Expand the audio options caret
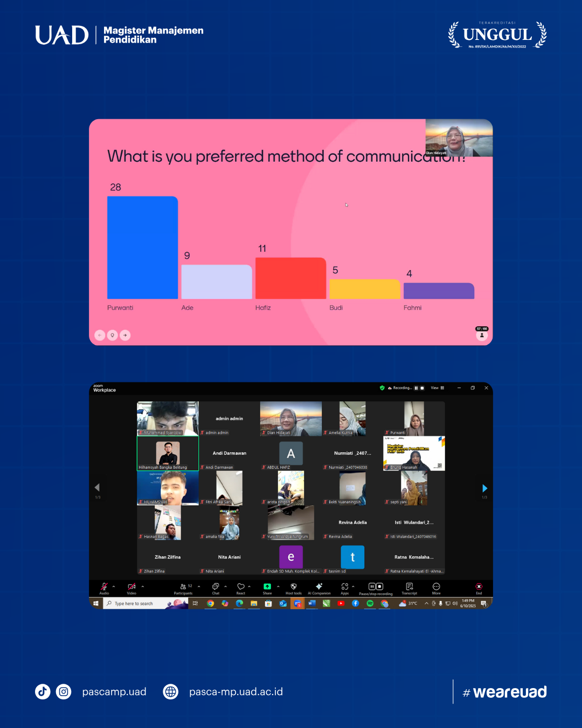The height and width of the screenshot is (728, 582). click(x=114, y=586)
